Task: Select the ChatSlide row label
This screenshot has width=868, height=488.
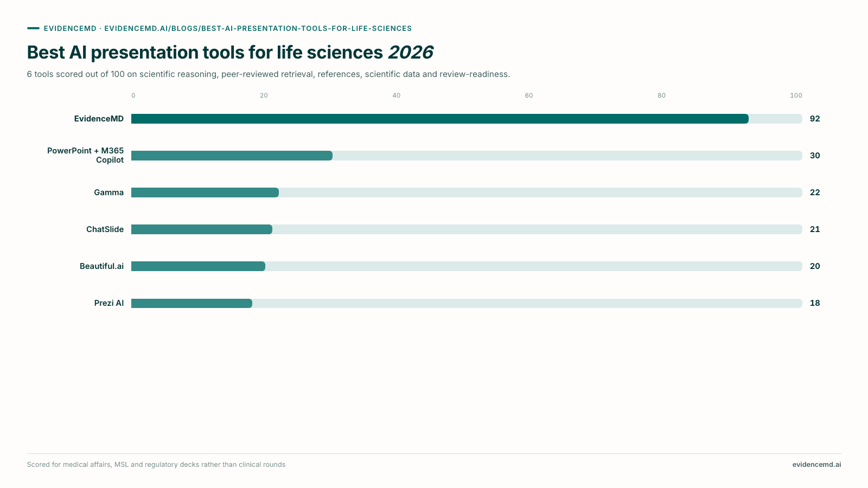Action: point(105,229)
